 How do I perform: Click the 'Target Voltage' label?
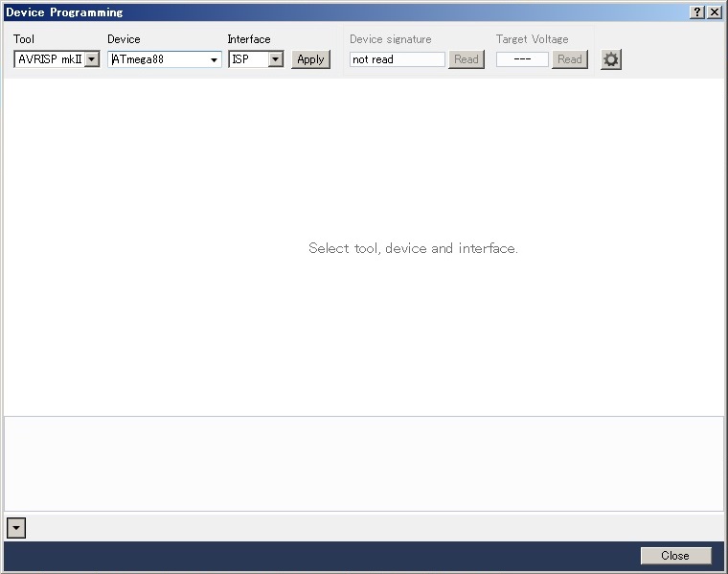tap(532, 39)
